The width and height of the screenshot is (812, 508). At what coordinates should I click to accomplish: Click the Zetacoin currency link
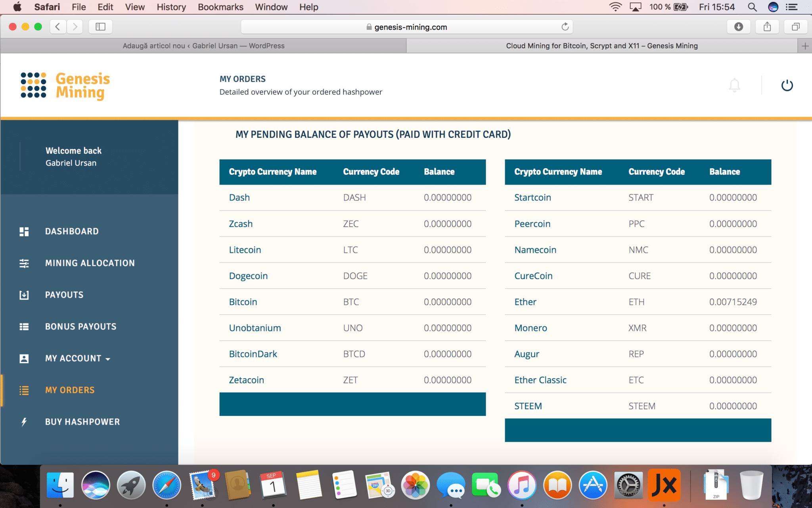tap(246, 380)
